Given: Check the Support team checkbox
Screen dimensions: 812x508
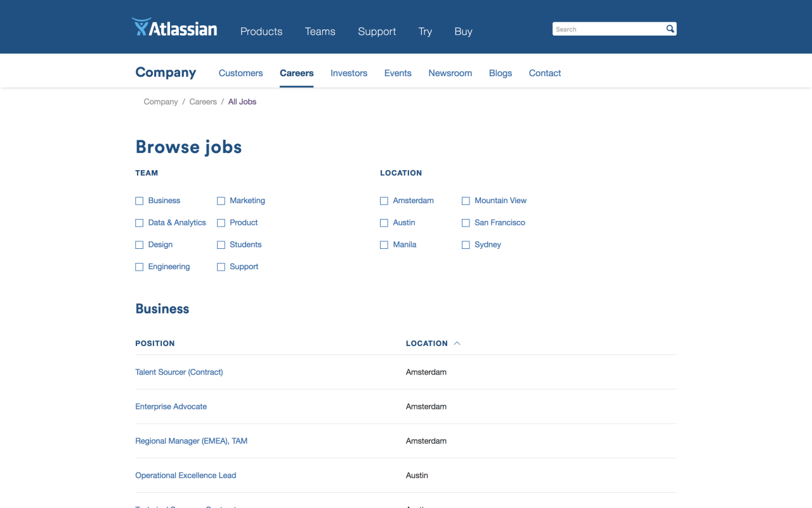Looking at the screenshot, I should (x=221, y=267).
